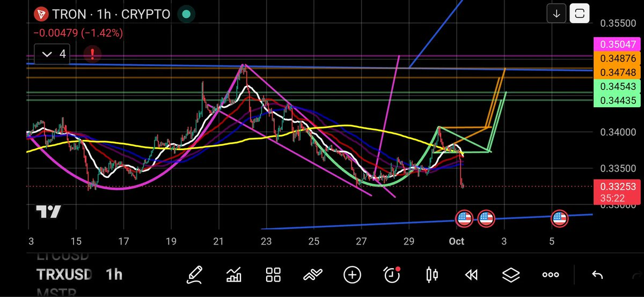
Task: Open the indicators chart icon
Action: point(234,275)
